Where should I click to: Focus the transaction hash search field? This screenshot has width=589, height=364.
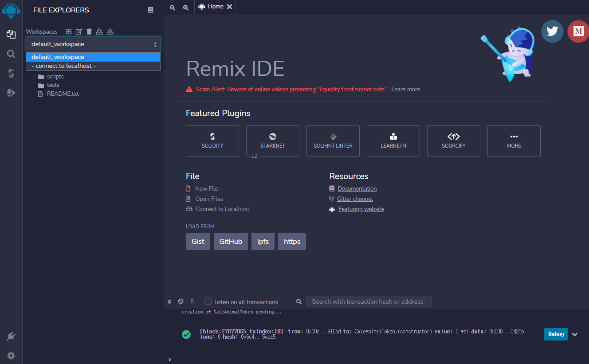(x=369, y=301)
